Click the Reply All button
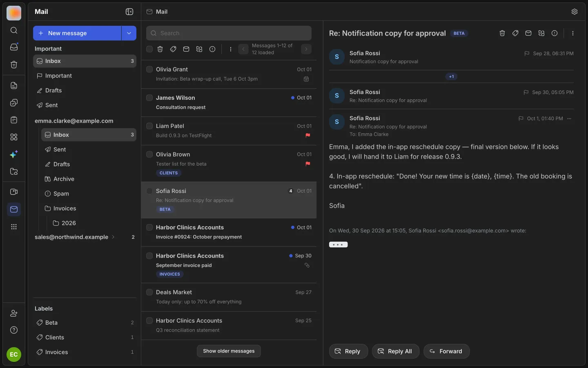Screen dimensions: 588x368 click(396, 351)
